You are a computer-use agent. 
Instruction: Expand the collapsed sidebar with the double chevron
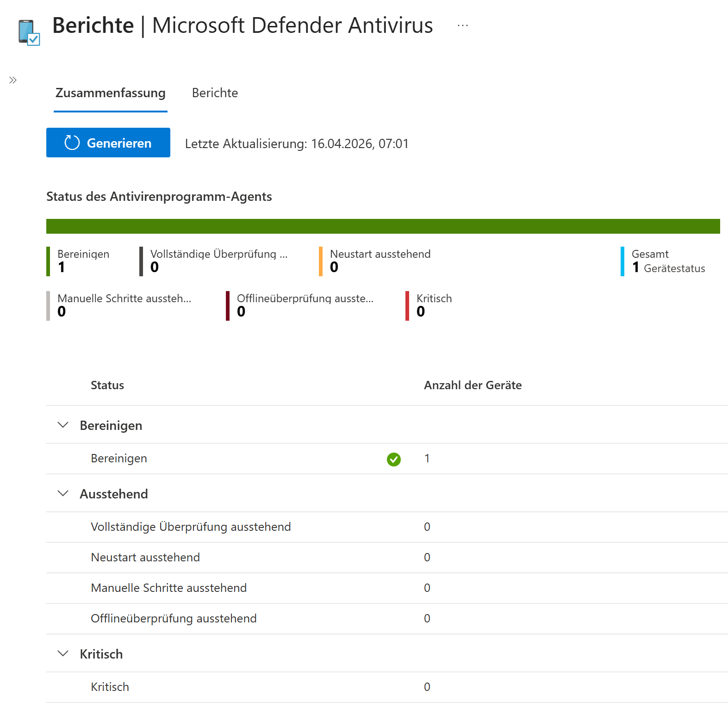(x=13, y=80)
